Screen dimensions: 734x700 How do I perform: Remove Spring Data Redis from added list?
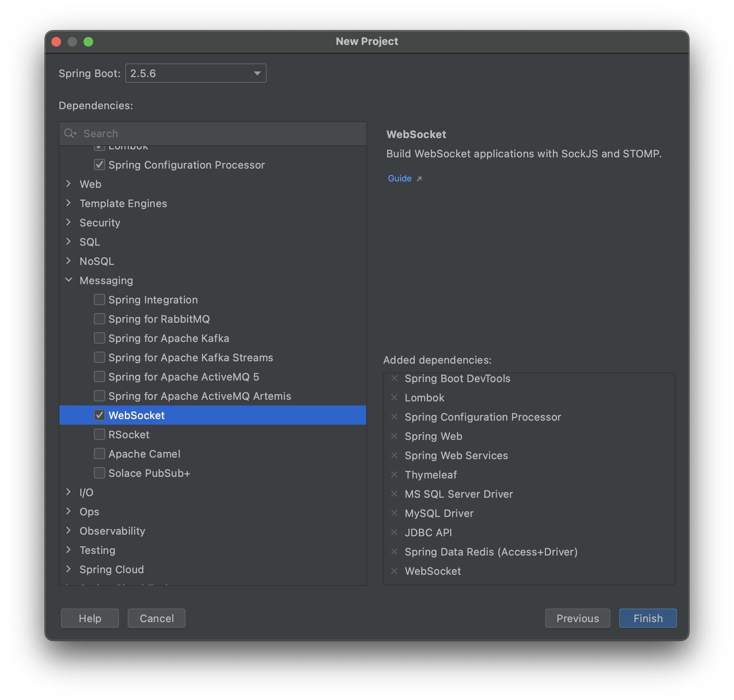(394, 551)
